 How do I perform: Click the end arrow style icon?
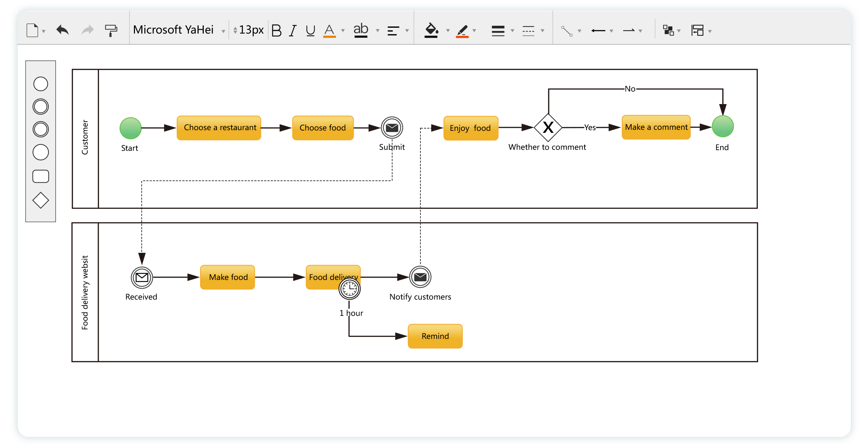tap(629, 31)
